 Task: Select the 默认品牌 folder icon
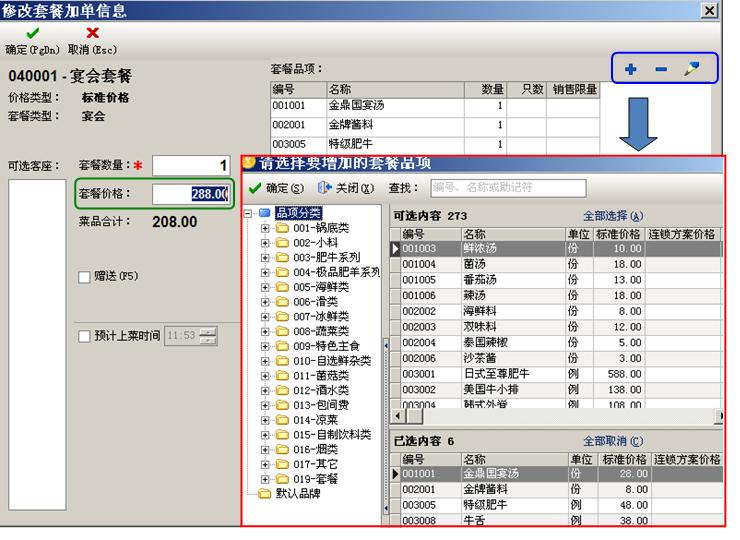click(x=265, y=493)
